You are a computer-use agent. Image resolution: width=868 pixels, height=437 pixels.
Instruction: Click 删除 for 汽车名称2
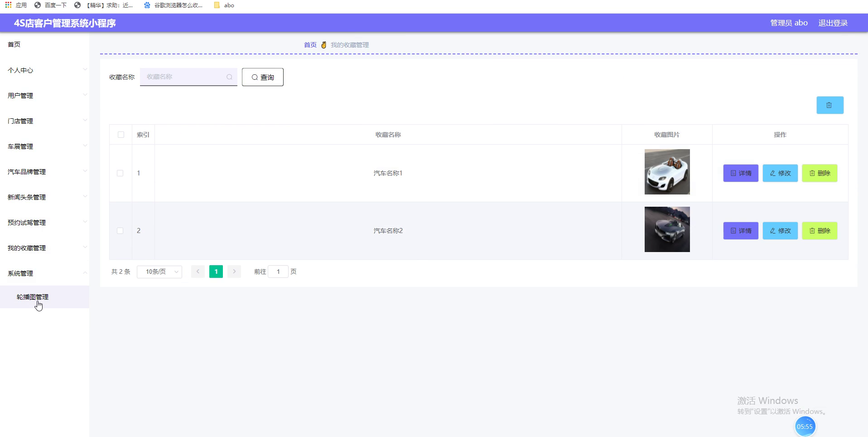tap(820, 231)
